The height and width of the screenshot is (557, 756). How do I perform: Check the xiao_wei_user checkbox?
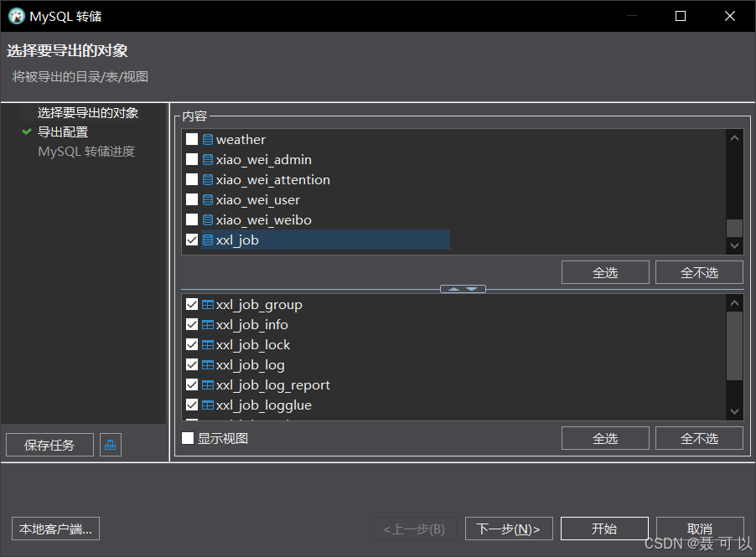point(192,199)
